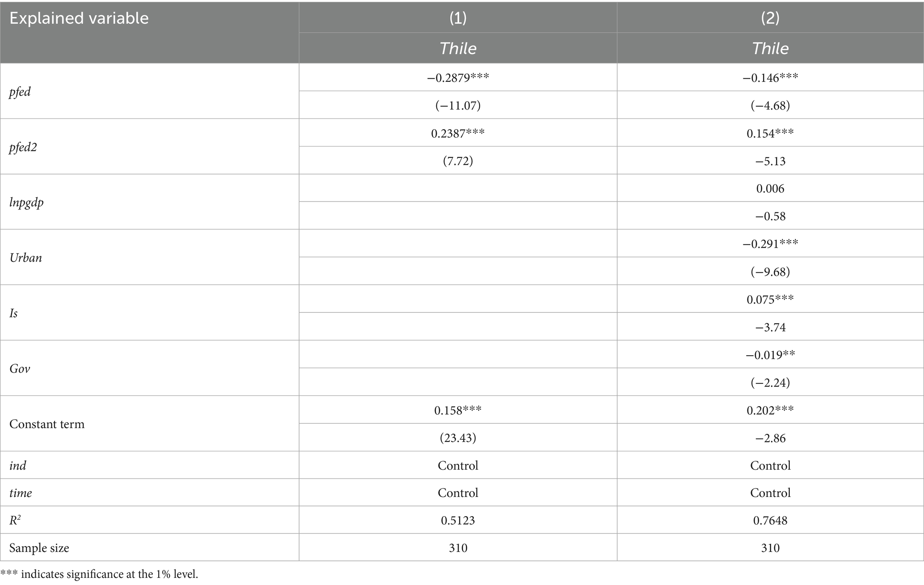Click the 'Constant term' row label

[x=47, y=424]
